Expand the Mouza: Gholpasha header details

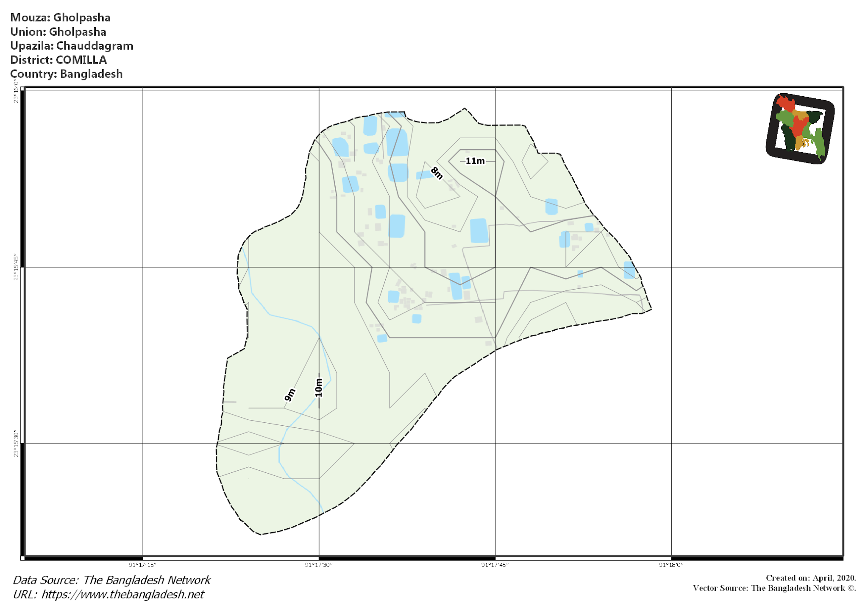[61, 18]
